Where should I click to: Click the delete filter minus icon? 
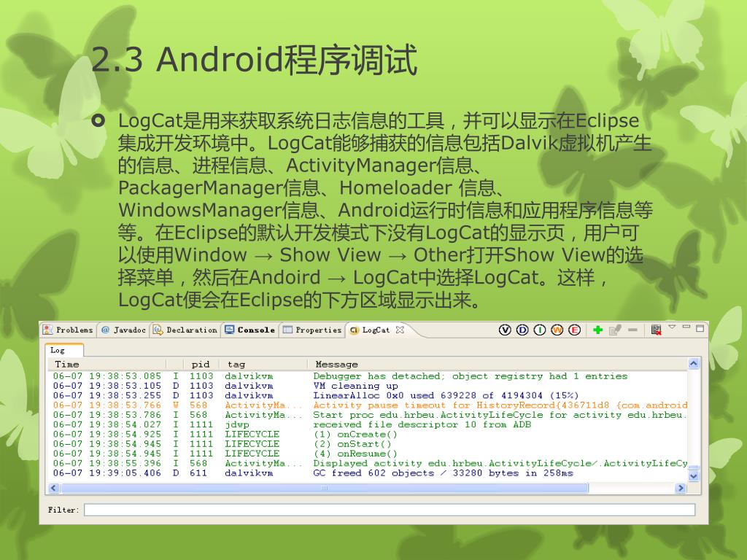632,330
